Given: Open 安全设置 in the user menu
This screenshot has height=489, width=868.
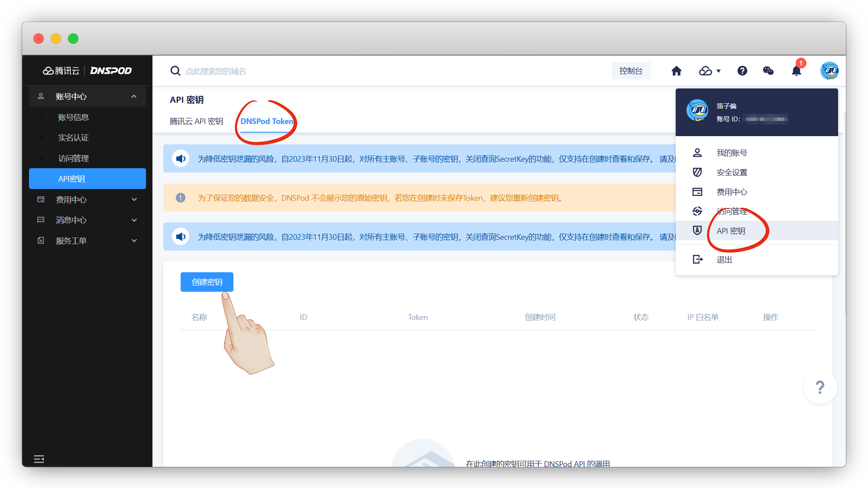Looking at the screenshot, I should click(732, 173).
